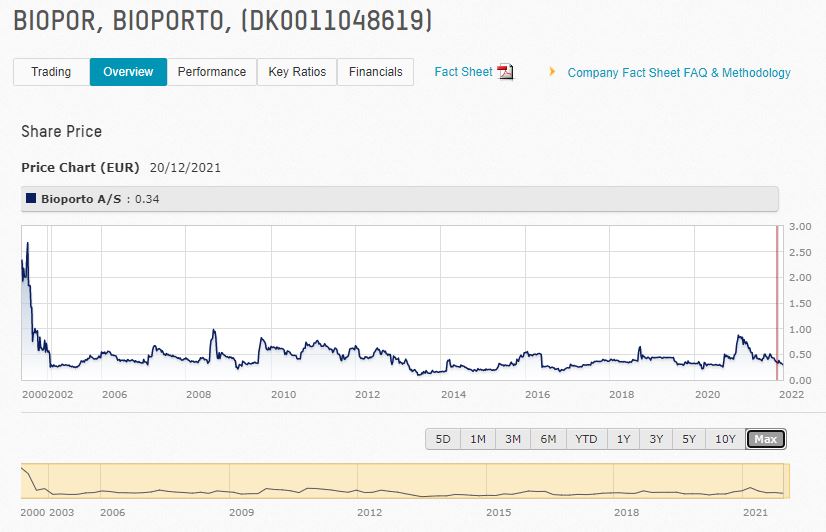The width and height of the screenshot is (826, 532).
Task: Click the yellow range navigator strip
Action: (x=405, y=481)
